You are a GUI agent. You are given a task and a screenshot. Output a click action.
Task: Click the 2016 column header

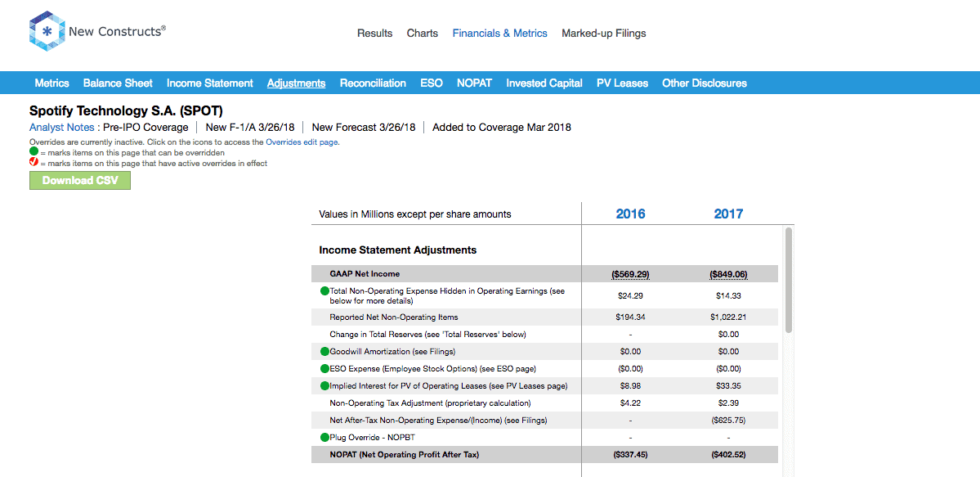(631, 214)
